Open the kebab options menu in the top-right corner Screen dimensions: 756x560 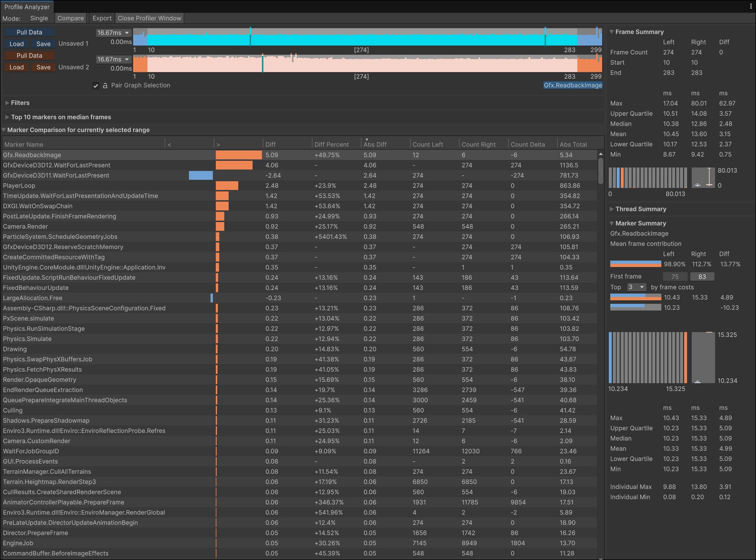click(x=751, y=7)
